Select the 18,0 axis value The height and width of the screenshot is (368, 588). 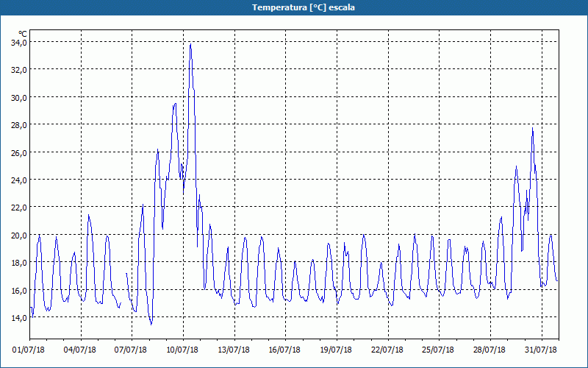point(18,263)
